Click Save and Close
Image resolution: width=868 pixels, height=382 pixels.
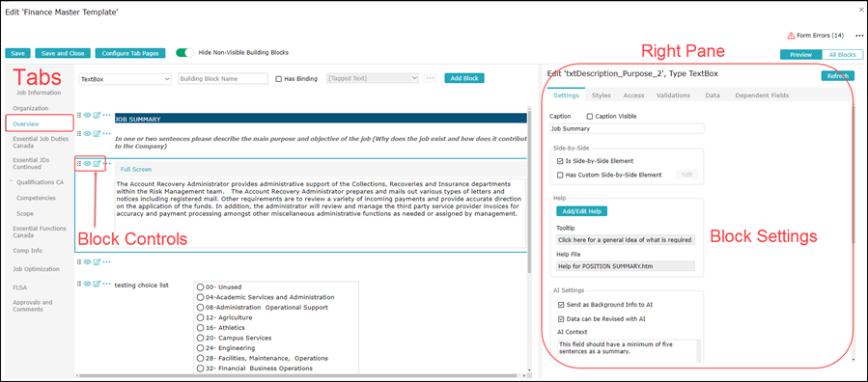tap(63, 54)
